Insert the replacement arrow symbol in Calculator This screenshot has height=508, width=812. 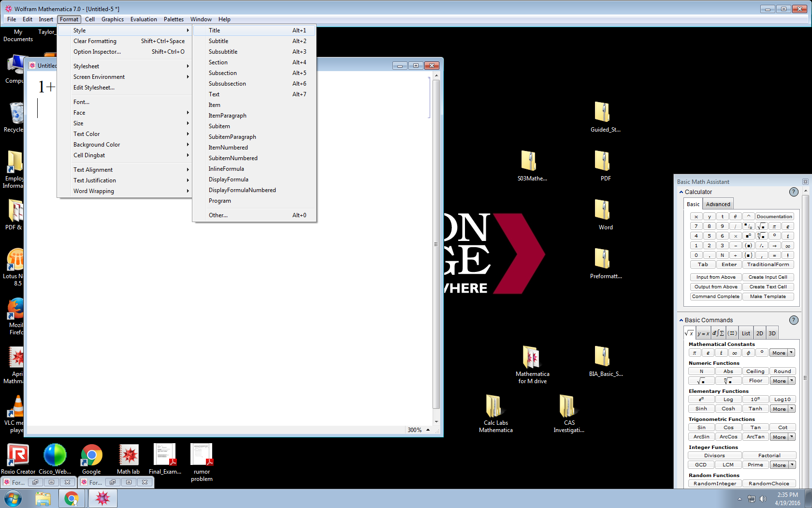pyautogui.click(x=775, y=245)
